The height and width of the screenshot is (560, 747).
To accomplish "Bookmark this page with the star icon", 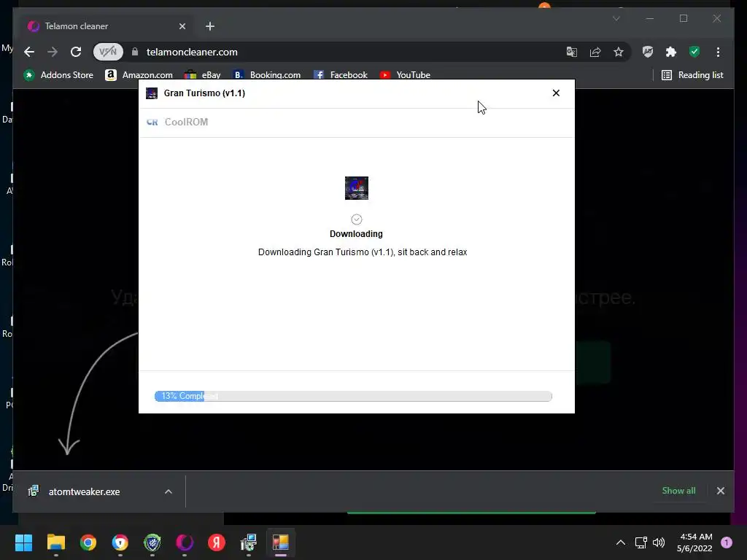I will (x=619, y=52).
